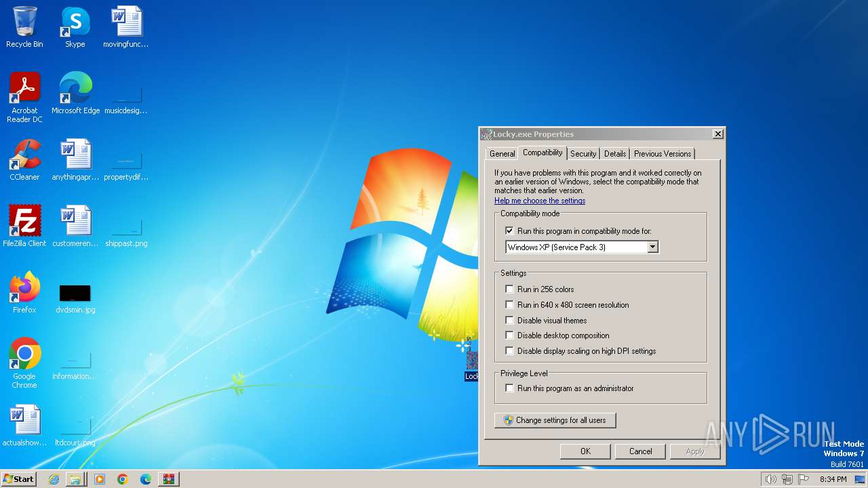Select the movingfunc Word document icon
The width and height of the screenshot is (868, 488).
[x=126, y=27]
